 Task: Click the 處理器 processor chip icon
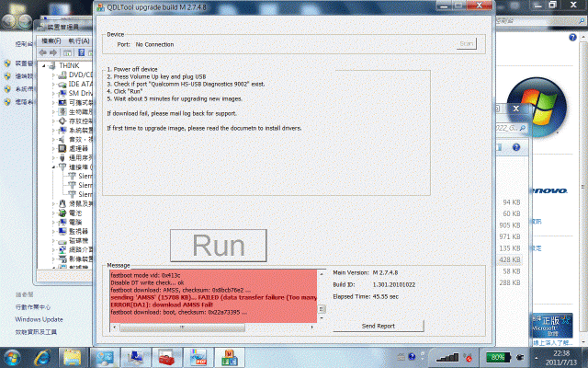click(62, 148)
